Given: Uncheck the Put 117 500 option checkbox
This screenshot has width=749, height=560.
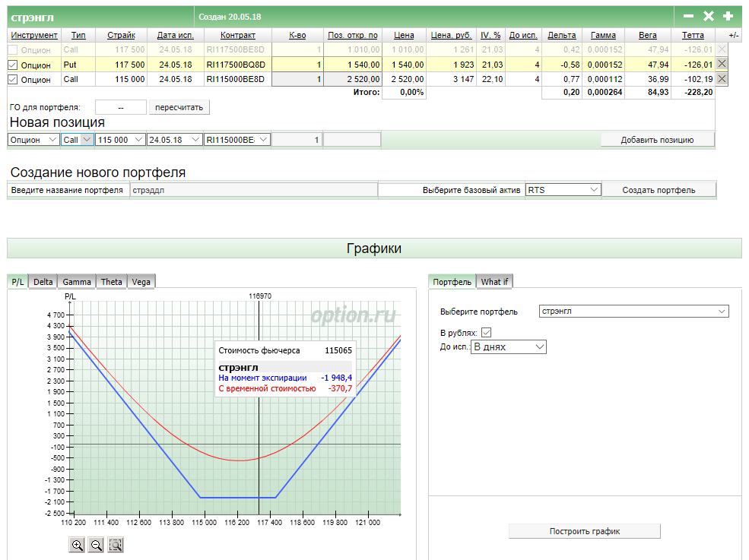Looking at the screenshot, I should click(12, 65).
